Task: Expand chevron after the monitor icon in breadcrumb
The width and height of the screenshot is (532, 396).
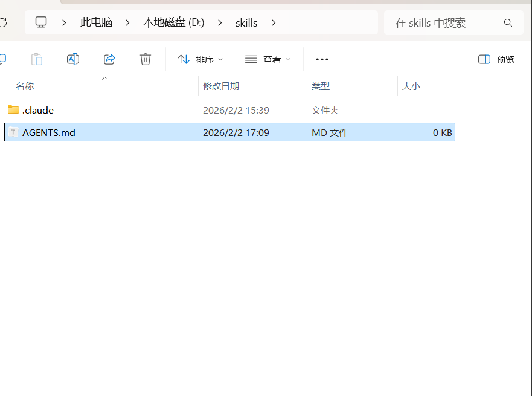Action: tap(64, 23)
